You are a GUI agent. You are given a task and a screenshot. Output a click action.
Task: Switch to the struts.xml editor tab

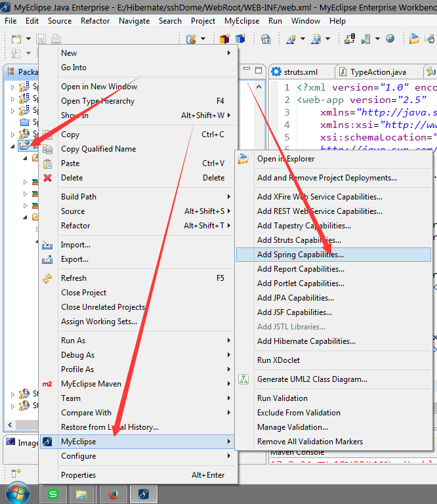tap(301, 72)
